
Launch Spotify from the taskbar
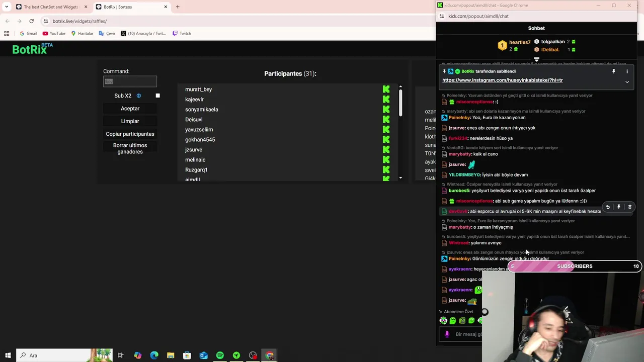[220, 355]
